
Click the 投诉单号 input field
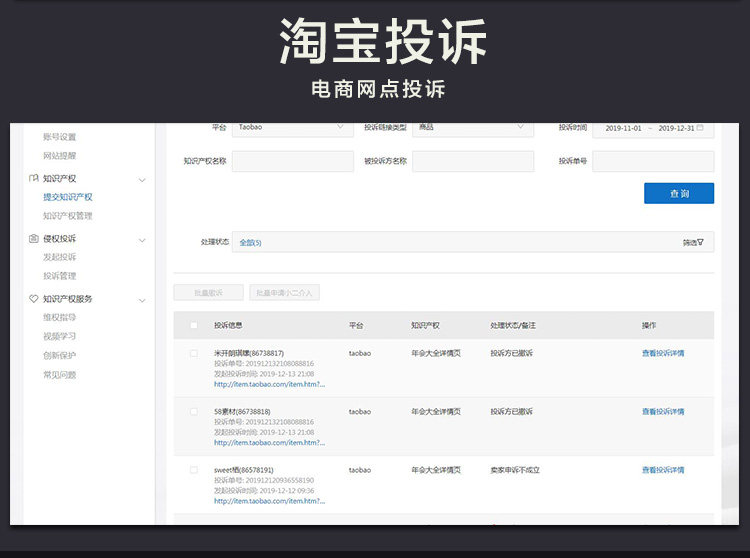tap(653, 161)
